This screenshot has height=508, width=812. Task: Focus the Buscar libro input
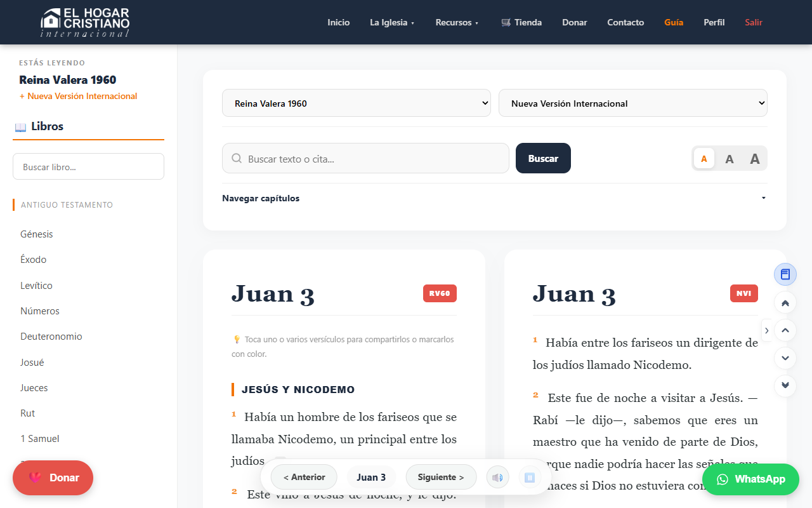(x=88, y=166)
